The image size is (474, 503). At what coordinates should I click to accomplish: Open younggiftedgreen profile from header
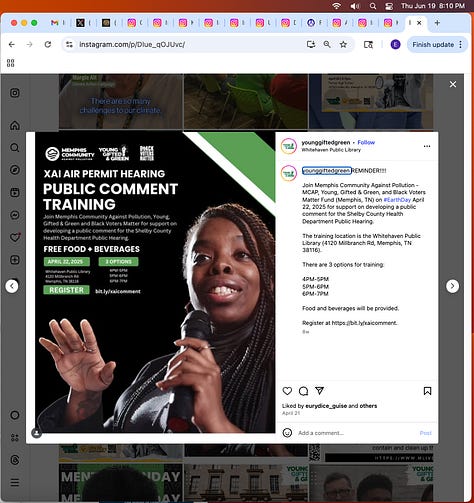click(x=326, y=142)
